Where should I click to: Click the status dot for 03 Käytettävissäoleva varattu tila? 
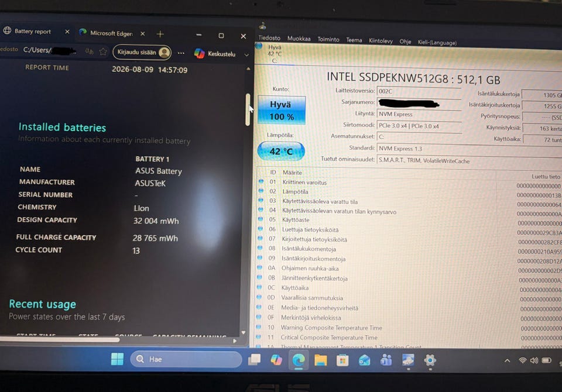tap(261, 200)
